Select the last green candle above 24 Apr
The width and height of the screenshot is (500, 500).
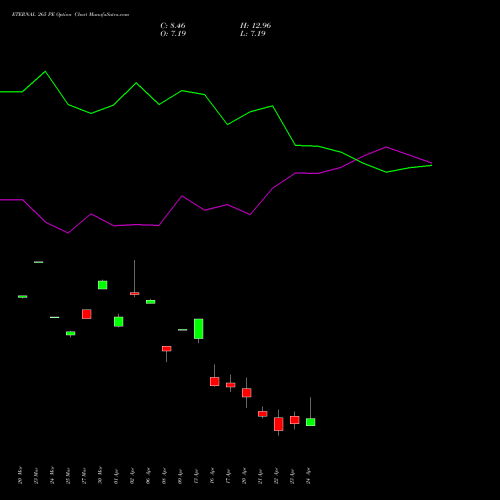point(311,422)
